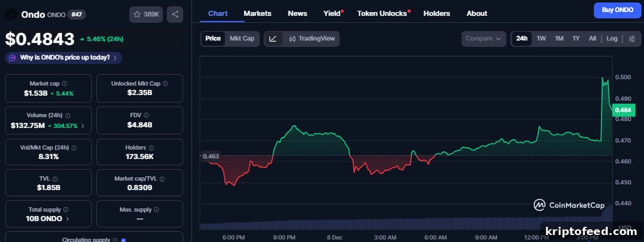Select the 1M time range
Image resolution: width=644 pixels, height=242 pixels.
[x=559, y=39]
